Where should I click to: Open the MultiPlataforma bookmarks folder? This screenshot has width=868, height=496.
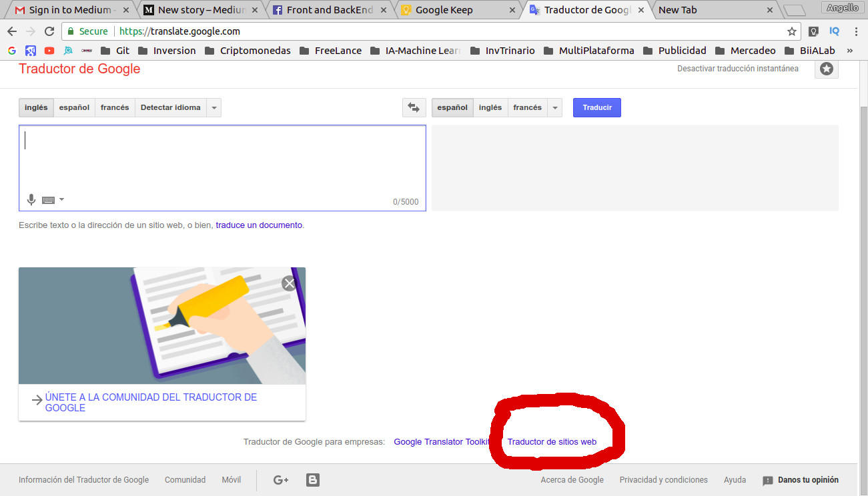[588, 51]
